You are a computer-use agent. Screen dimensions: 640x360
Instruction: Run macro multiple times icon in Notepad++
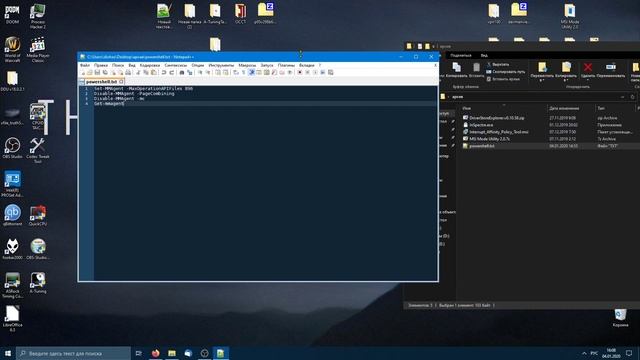322,72
